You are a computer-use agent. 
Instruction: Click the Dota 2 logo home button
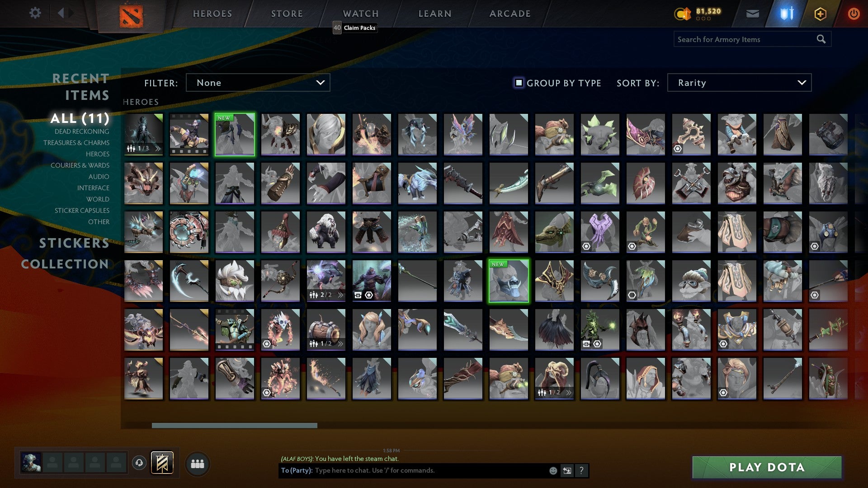pyautogui.click(x=131, y=16)
